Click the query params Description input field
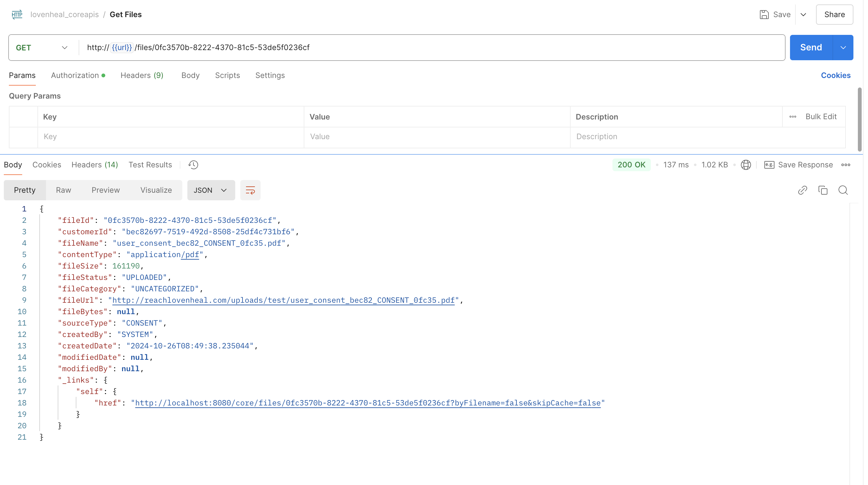This screenshot has width=868, height=485. tap(708, 137)
